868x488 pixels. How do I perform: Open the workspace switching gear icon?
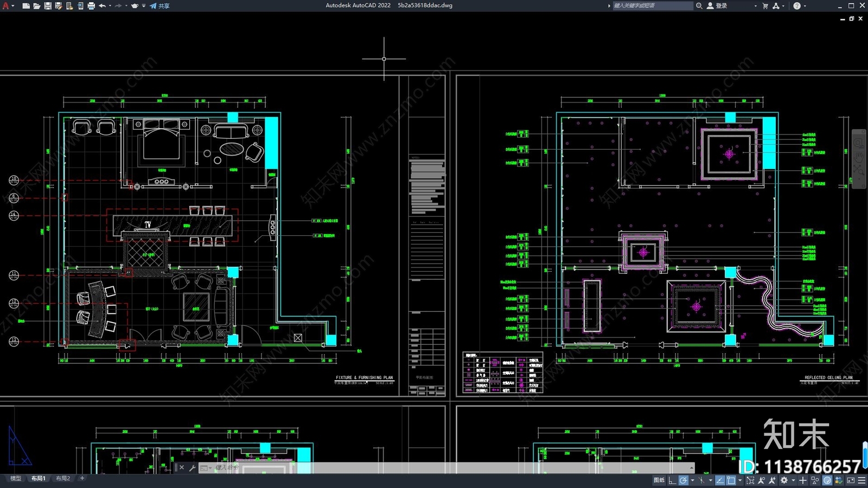click(784, 480)
